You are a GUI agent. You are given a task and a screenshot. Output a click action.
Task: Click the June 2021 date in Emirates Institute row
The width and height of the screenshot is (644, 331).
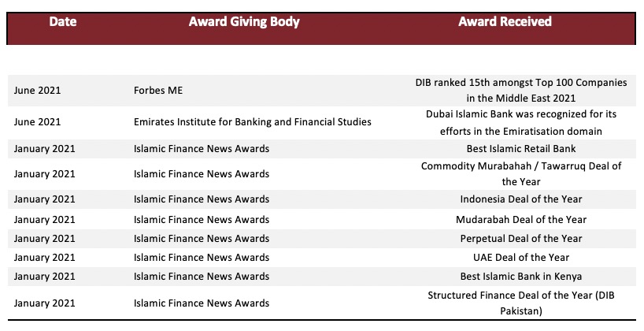[x=37, y=122]
